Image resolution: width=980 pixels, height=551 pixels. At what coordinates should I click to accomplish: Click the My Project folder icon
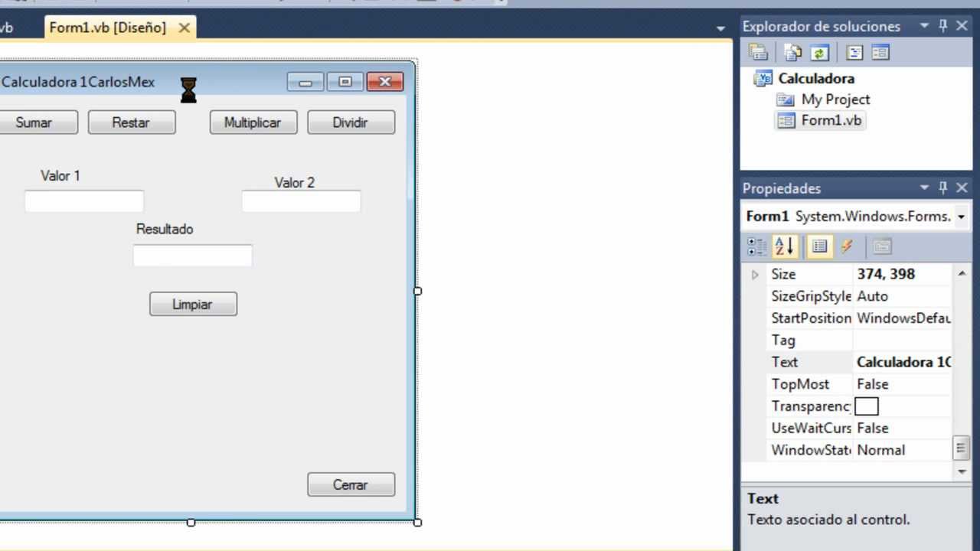pos(786,99)
